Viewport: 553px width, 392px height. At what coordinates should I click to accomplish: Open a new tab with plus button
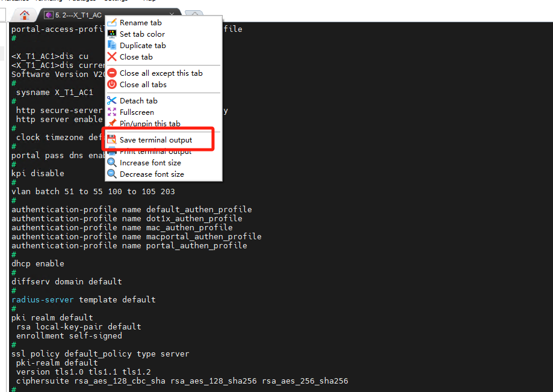(193, 15)
